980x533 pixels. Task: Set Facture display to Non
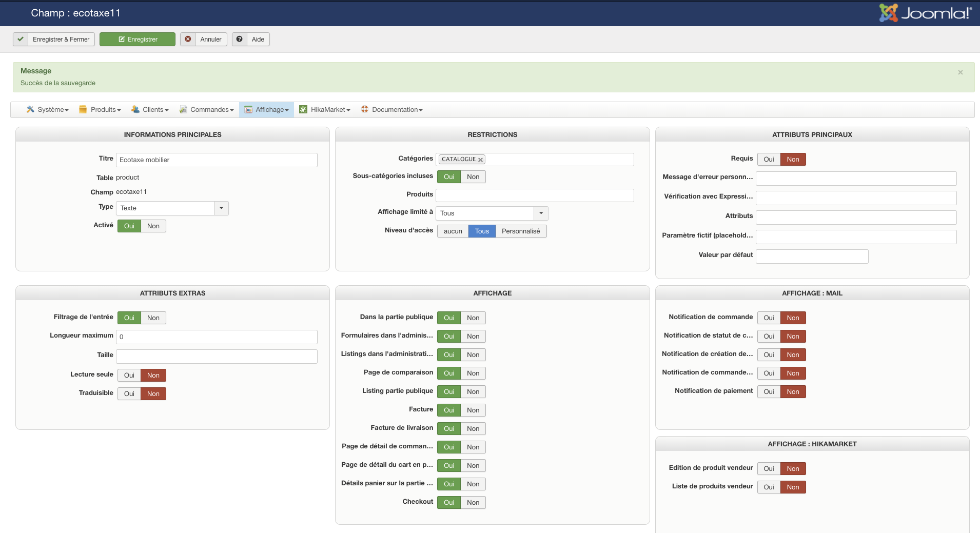473,410
